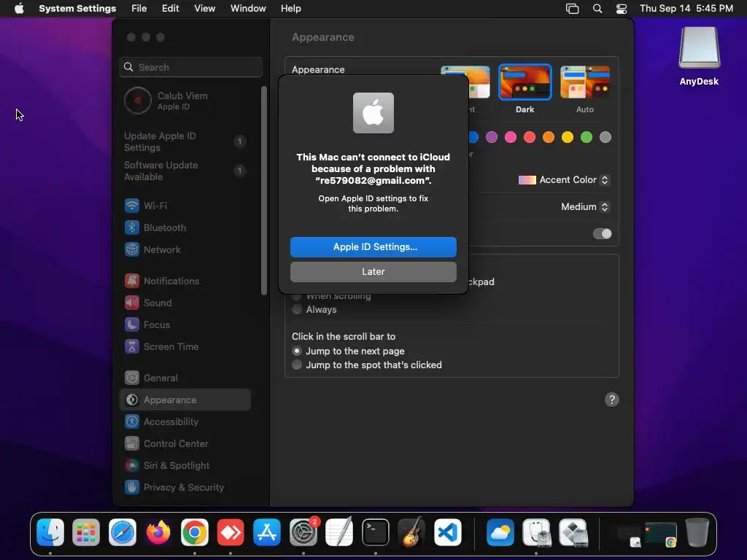Image resolution: width=747 pixels, height=560 pixels.
Task: Choose the yellow accent color
Action: pyautogui.click(x=568, y=138)
